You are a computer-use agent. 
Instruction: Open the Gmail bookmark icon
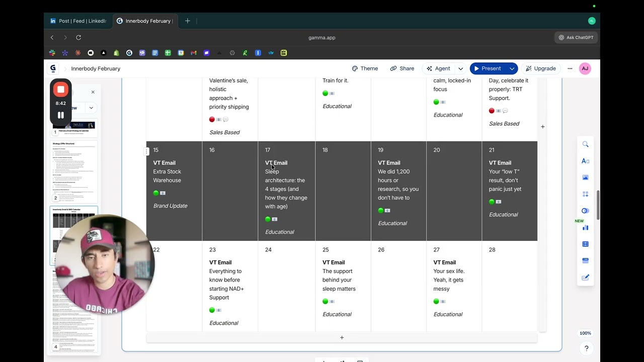(194, 53)
